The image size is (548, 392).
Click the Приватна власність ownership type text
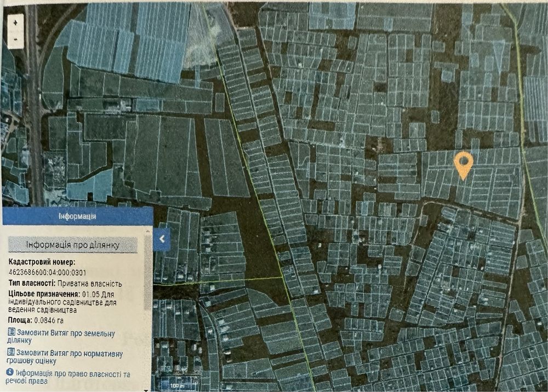coord(90,284)
